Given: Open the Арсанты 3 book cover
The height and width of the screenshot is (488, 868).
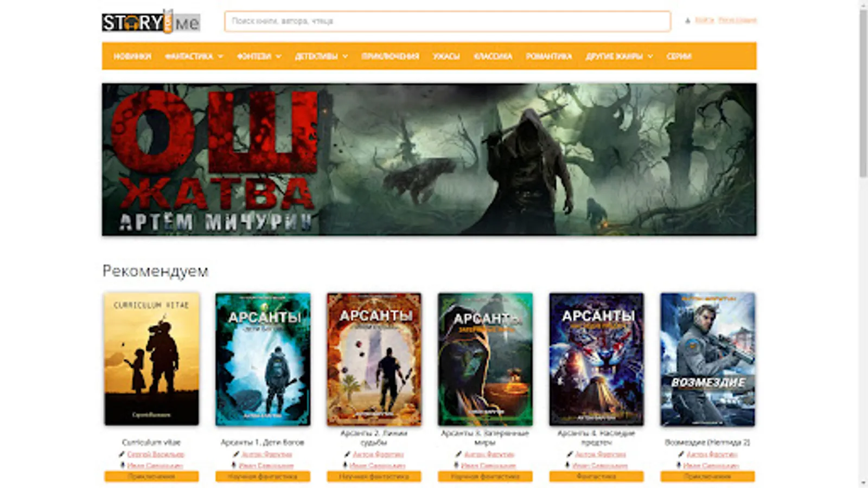Looking at the screenshot, I should click(486, 359).
